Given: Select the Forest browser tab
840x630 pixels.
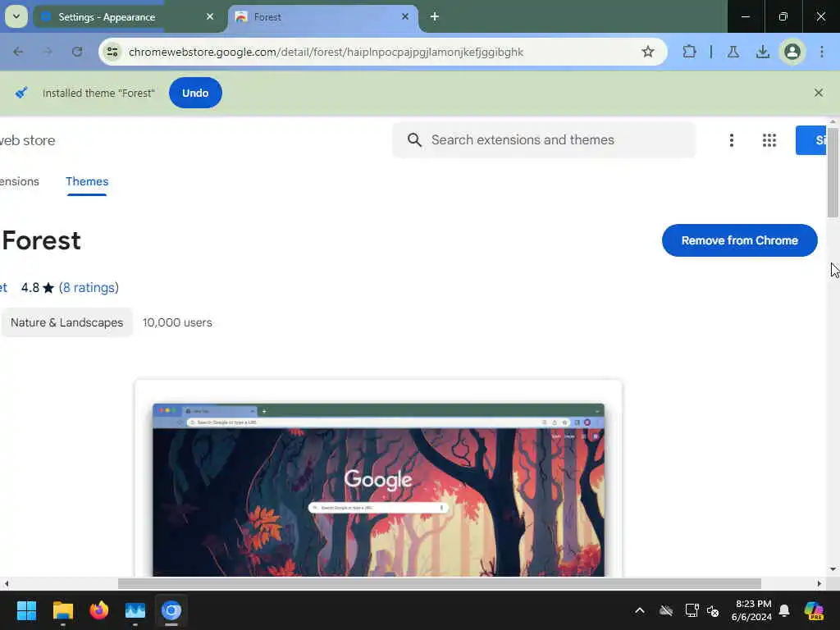Looking at the screenshot, I should (323, 17).
